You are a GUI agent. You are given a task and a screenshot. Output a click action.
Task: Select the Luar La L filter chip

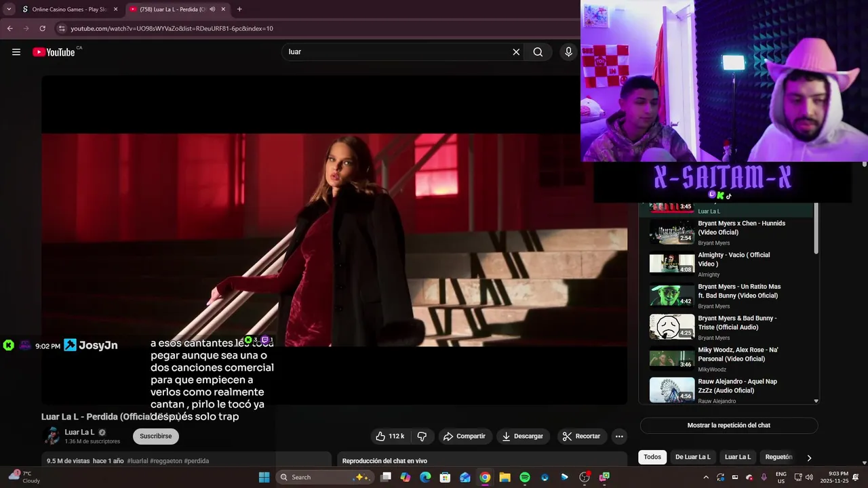pyautogui.click(x=738, y=457)
